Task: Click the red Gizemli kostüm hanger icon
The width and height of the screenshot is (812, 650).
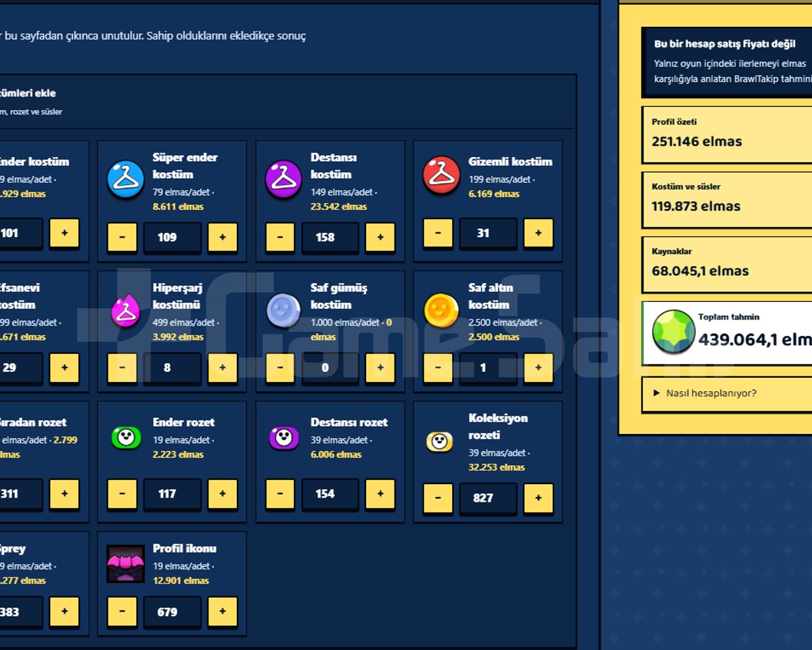Action: 441,175
